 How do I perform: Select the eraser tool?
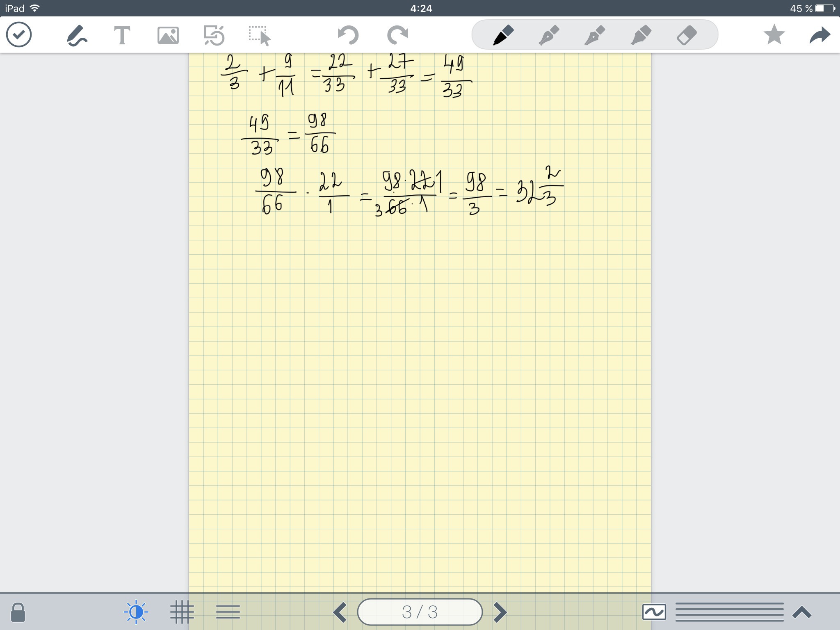[x=687, y=35]
